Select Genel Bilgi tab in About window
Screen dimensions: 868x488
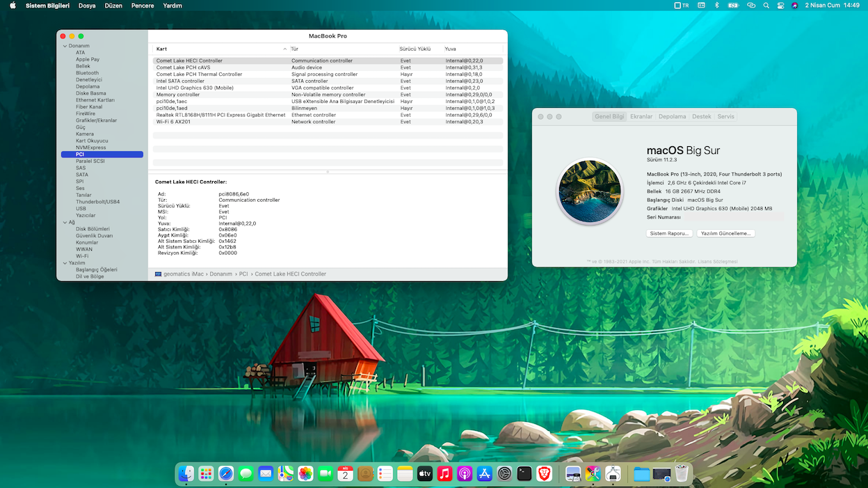point(609,117)
